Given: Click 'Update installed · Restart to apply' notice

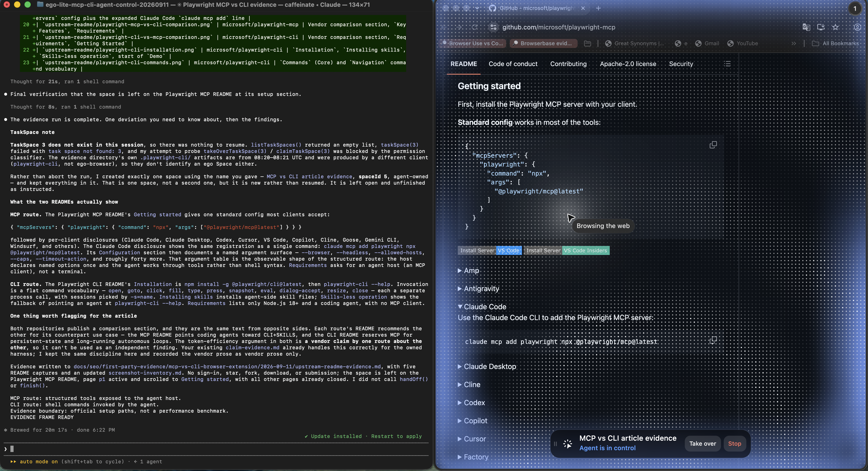Looking at the screenshot, I should click(363, 436).
